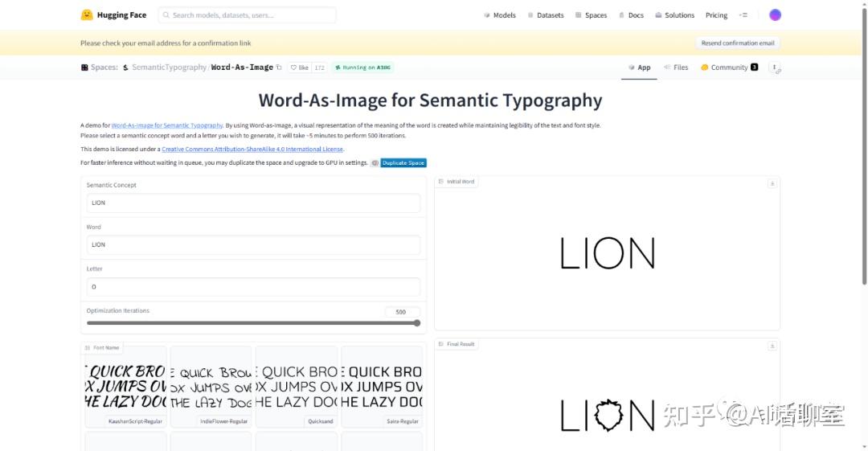Open the Solutions menu
Image resolution: width=868 pixels, height=451 pixels.
point(674,15)
